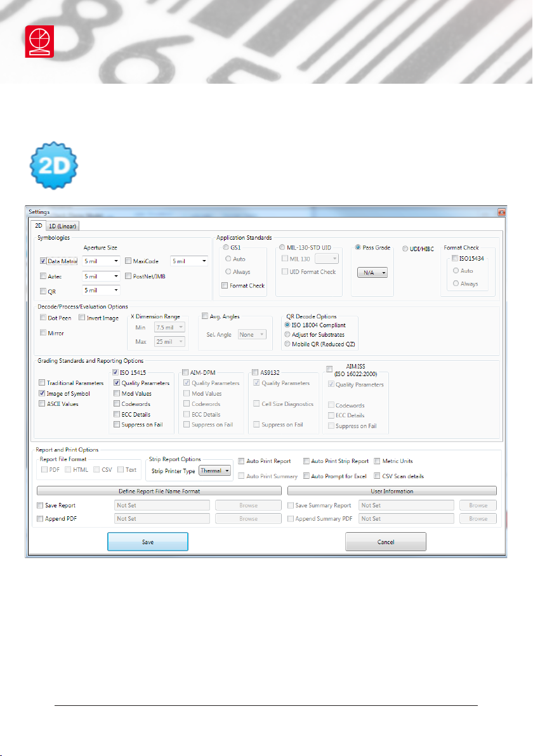Toggle the Image of Symbol checkbox
Viewport: 533px width, 756px height.
click(x=43, y=394)
